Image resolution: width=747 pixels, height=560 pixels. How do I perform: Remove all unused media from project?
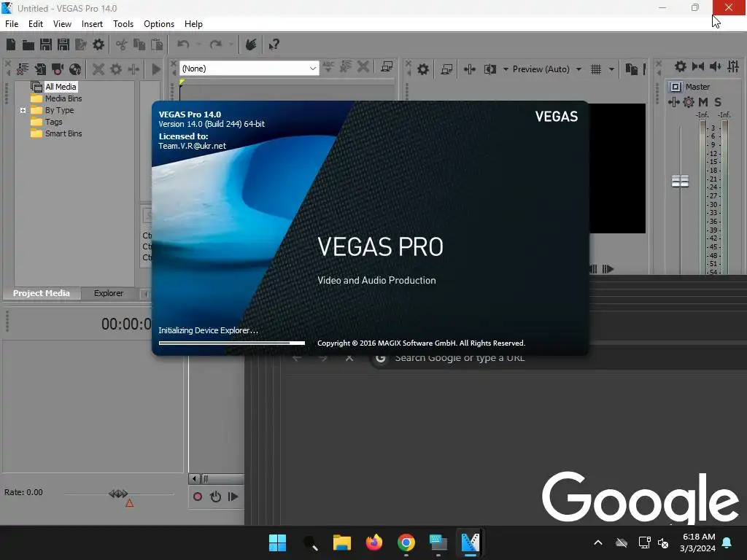tap(23, 69)
